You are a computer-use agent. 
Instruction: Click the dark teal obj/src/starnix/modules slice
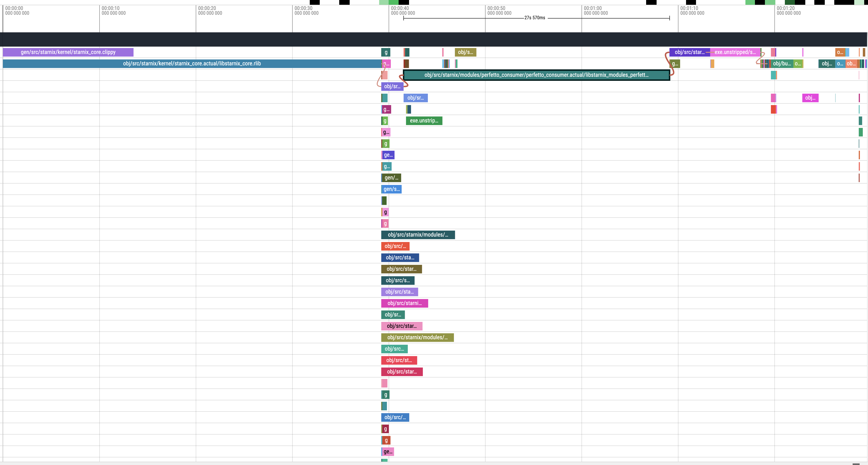pos(418,235)
